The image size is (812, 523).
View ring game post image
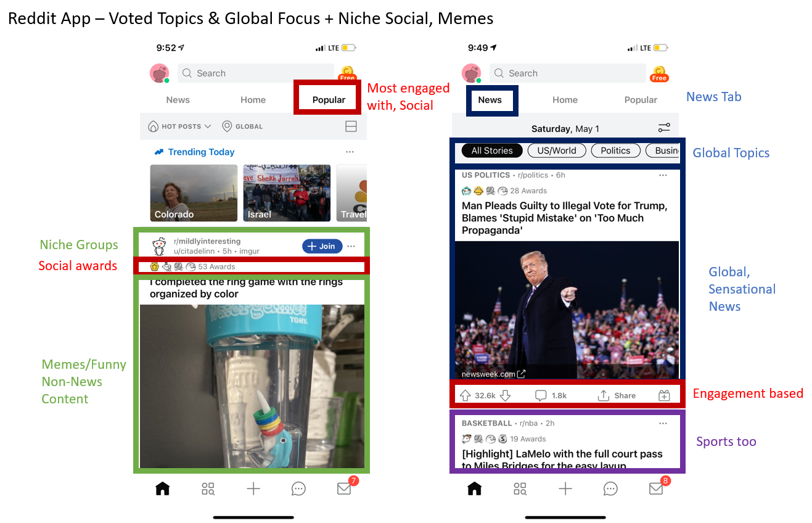tap(252, 386)
